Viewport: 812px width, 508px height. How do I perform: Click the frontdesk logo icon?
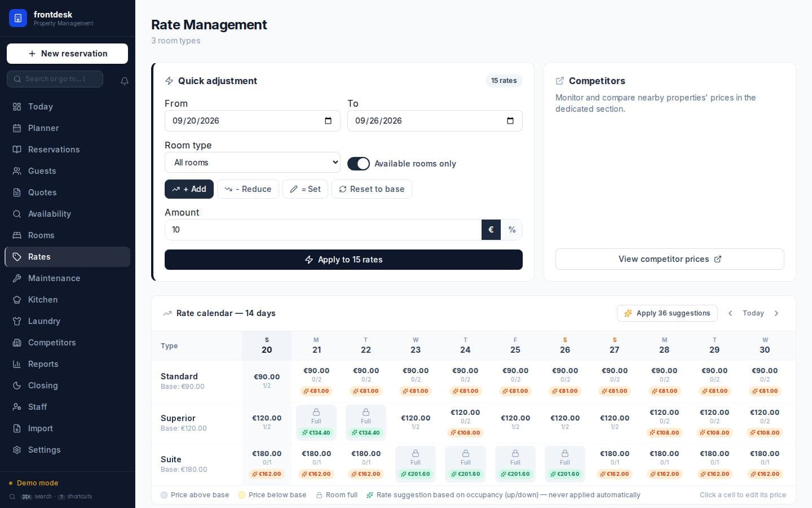pyautogui.click(x=18, y=18)
